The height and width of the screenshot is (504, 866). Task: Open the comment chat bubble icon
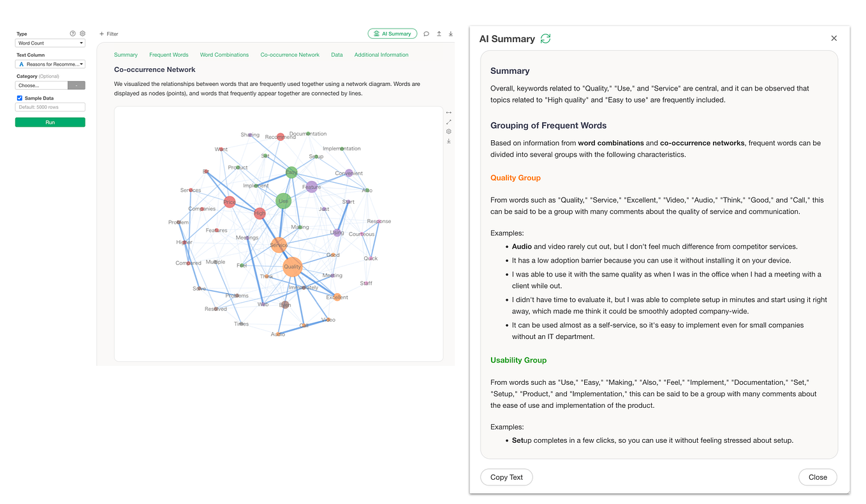tap(426, 33)
